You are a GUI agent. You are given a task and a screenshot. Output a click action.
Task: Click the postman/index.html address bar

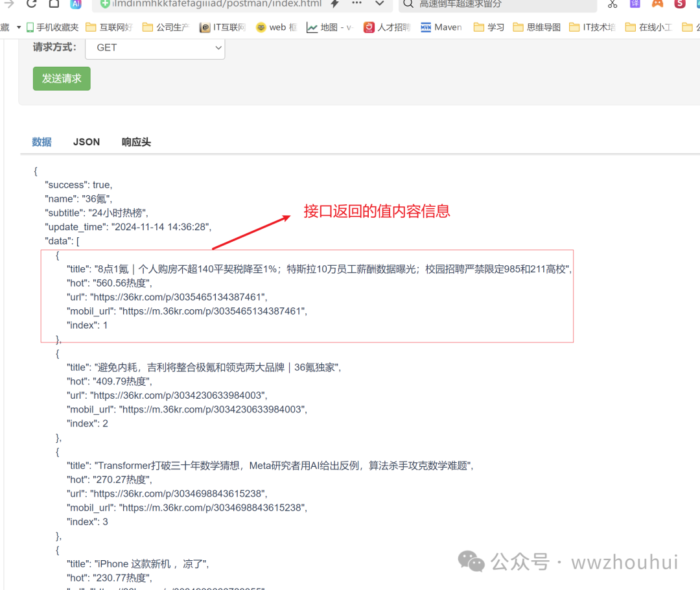tap(217, 4)
